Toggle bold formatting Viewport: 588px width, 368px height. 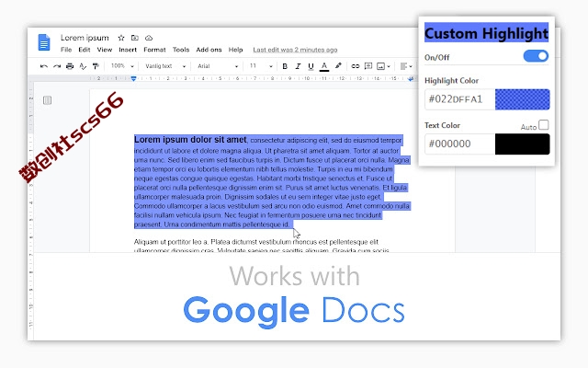285,66
